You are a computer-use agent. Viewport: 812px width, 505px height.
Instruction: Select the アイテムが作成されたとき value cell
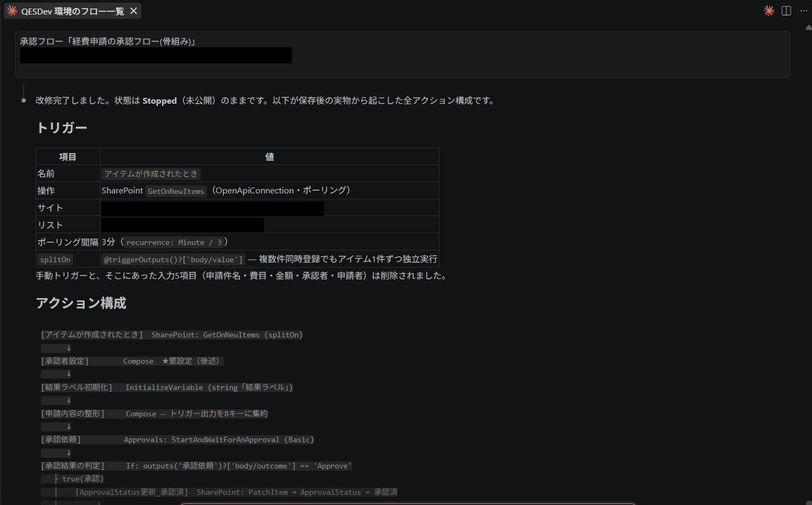(151, 174)
